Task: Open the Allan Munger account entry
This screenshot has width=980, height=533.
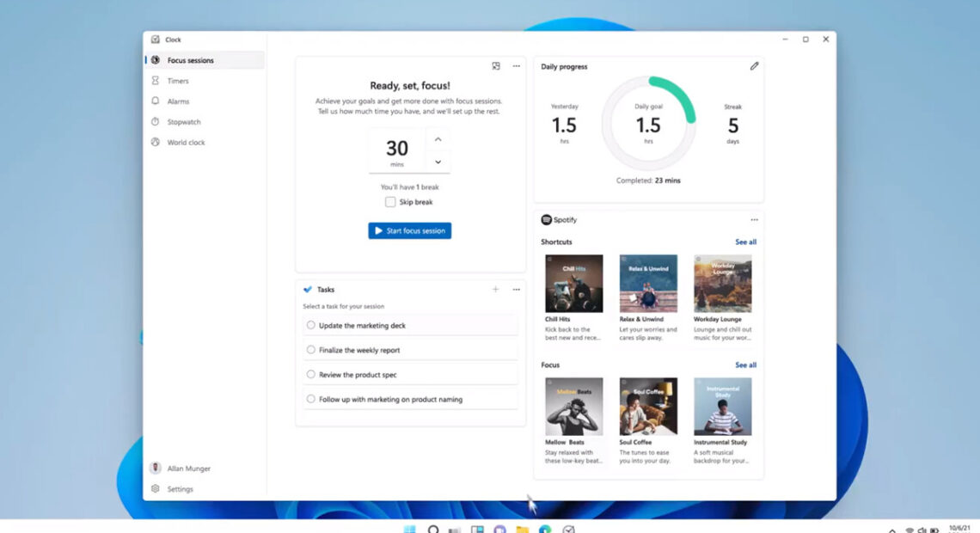Action: point(205,468)
